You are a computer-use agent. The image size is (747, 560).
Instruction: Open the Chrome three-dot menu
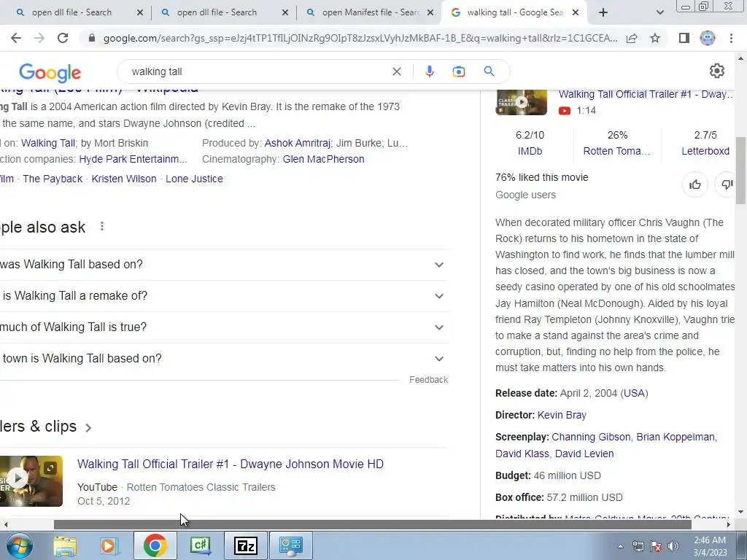pos(731,38)
